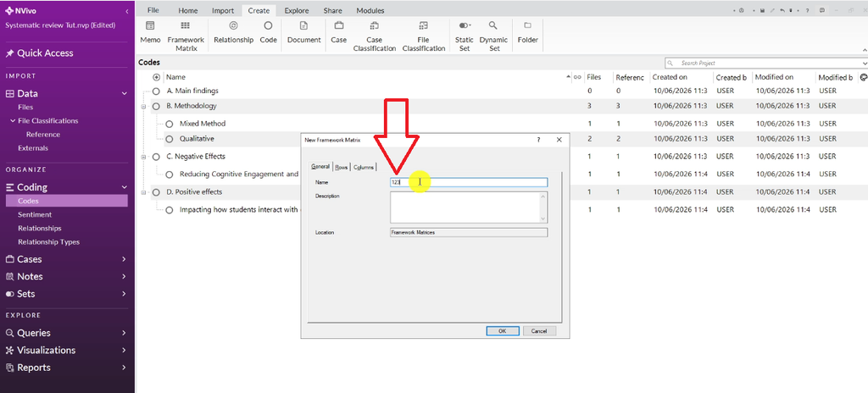Click Cancel in the New Framework Matrix dialog
Image resolution: width=868 pixels, height=393 pixels.
pos(539,331)
